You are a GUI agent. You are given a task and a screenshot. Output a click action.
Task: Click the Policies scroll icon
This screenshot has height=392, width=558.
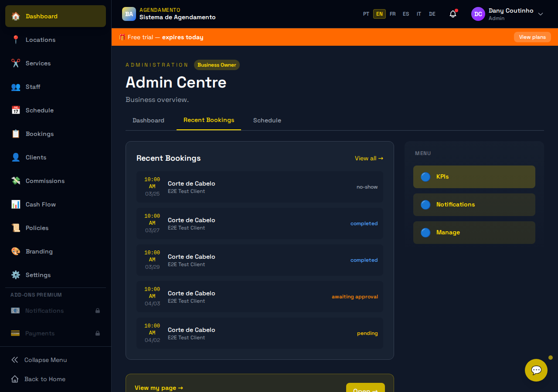16,228
